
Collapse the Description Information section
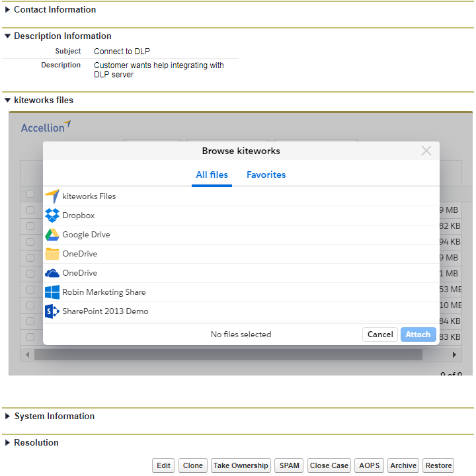pos(7,36)
